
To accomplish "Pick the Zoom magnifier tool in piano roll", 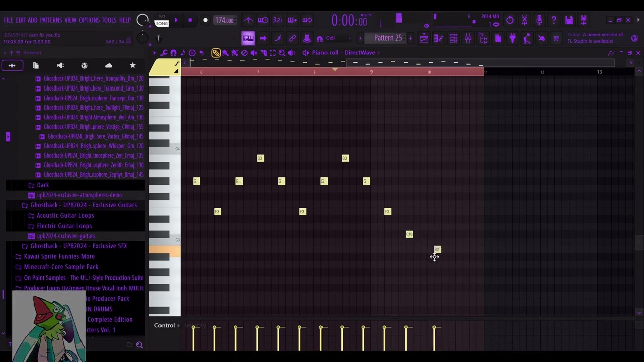I will pyautogui.click(x=282, y=53).
